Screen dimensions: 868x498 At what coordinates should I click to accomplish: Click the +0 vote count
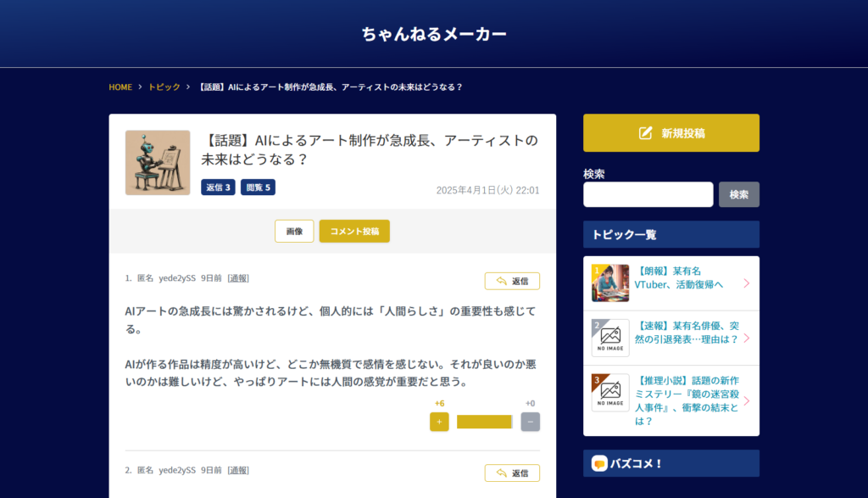point(531,403)
